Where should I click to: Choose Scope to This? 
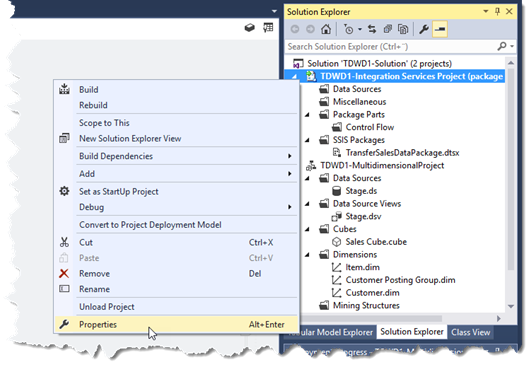[x=176, y=123]
